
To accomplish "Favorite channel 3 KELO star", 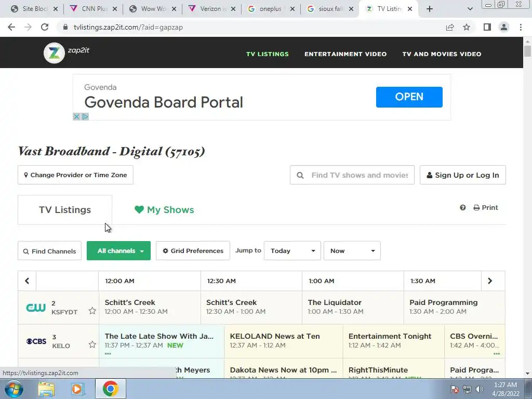I will [92, 344].
